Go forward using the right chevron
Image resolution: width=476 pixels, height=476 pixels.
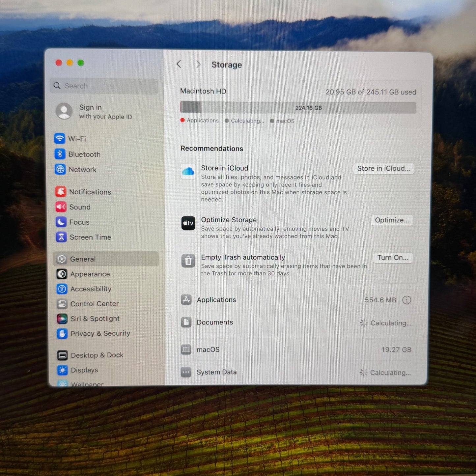click(x=198, y=64)
